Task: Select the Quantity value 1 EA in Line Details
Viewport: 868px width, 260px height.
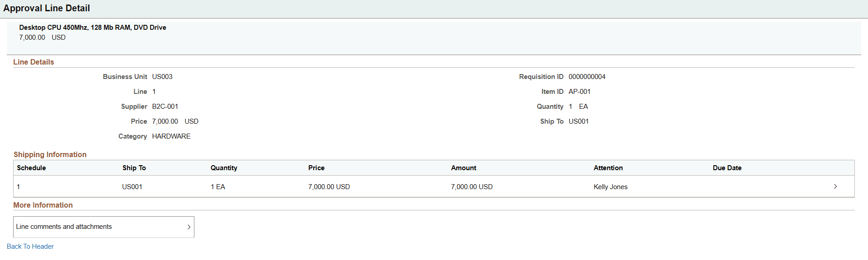Action: (x=578, y=107)
